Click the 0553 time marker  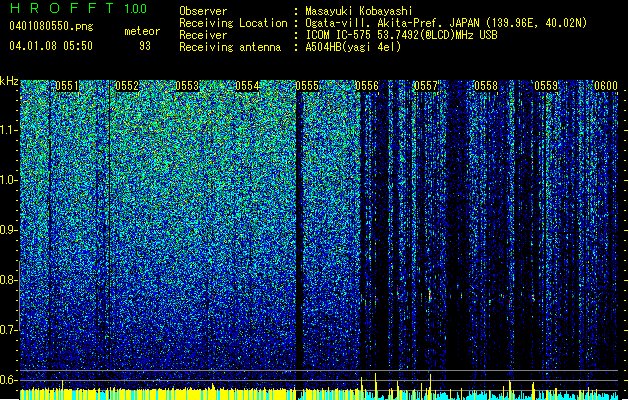pyautogui.click(x=187, y=86)
